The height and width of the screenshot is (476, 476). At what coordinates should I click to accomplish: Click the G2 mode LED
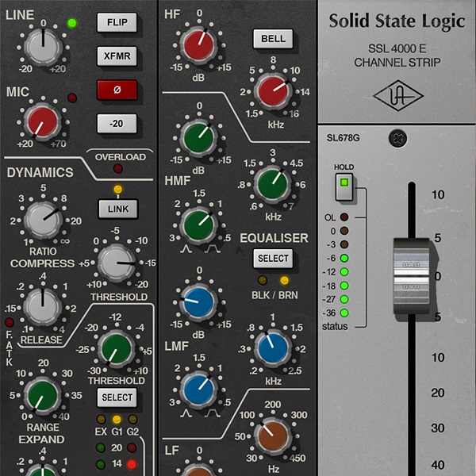tap(132, 420)
